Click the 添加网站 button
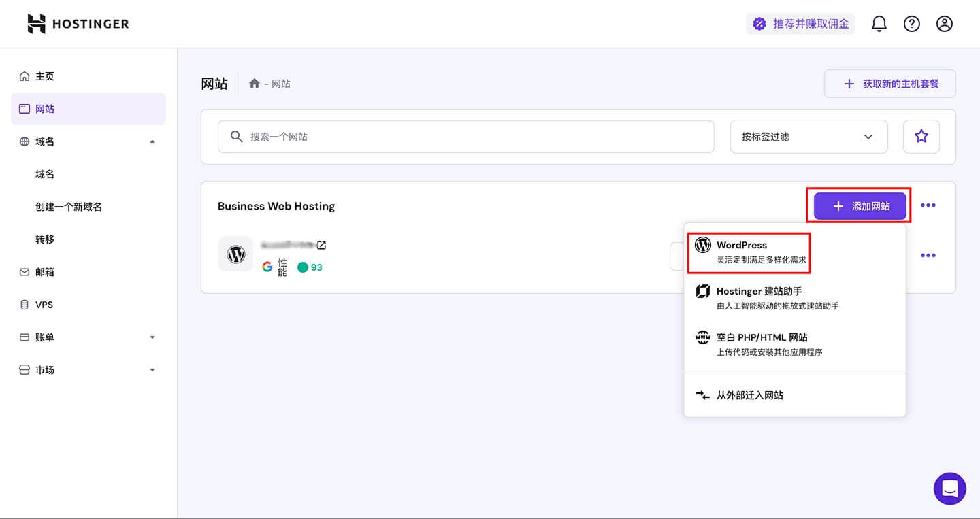Image resolution: width=980 pixels, height=519 pixels. click(860, 205)
